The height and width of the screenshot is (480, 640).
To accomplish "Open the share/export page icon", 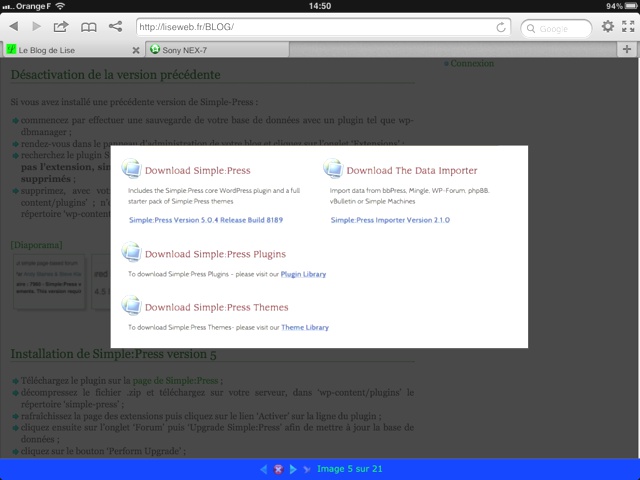I will 62,27.
